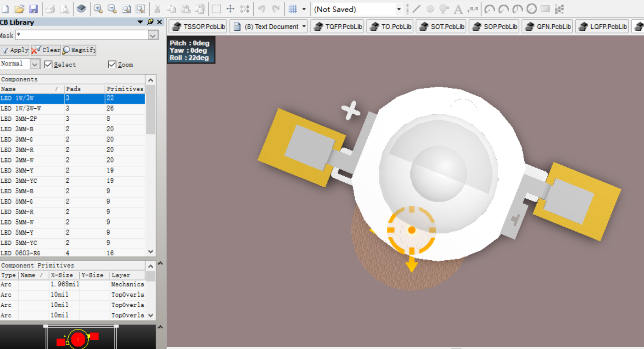Toggle the Zoom checkbox

(112, 64)
